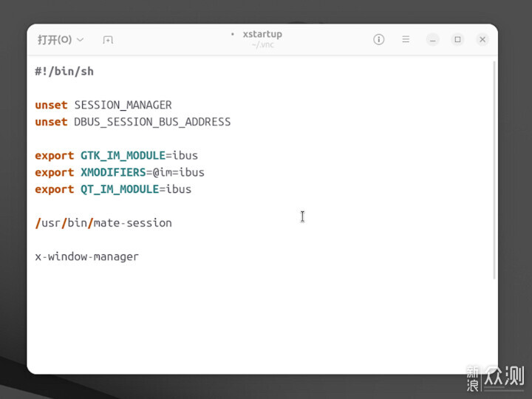Click QT_IM_MODULE variable name

pyautogui.click(x=120, y=189)
